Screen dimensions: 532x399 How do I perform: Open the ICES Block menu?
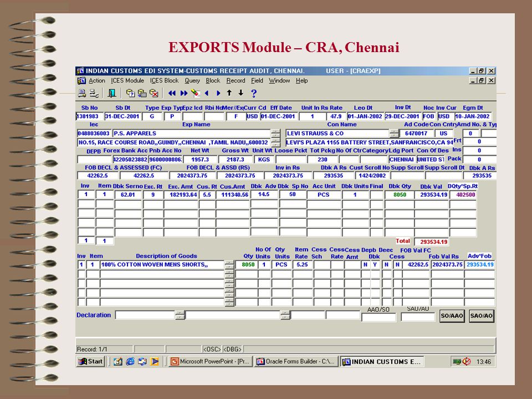coord(164,81)
